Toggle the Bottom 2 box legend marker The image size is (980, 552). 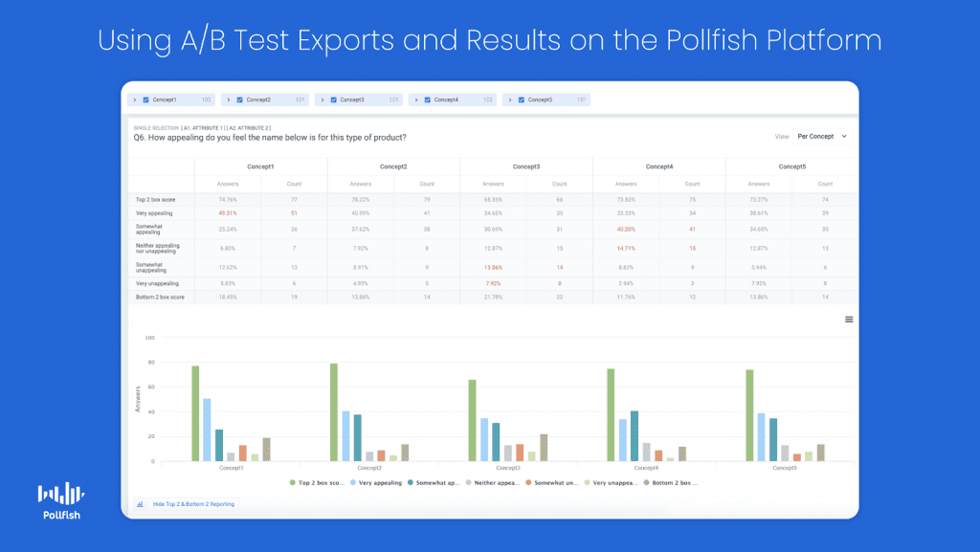[646, 483]
